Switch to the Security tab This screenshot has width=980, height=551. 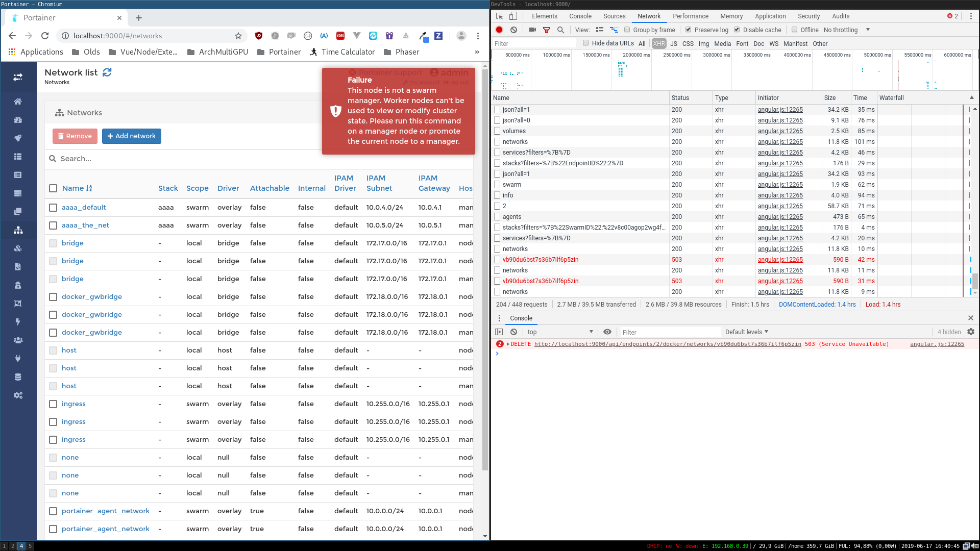tap(808, 16)
